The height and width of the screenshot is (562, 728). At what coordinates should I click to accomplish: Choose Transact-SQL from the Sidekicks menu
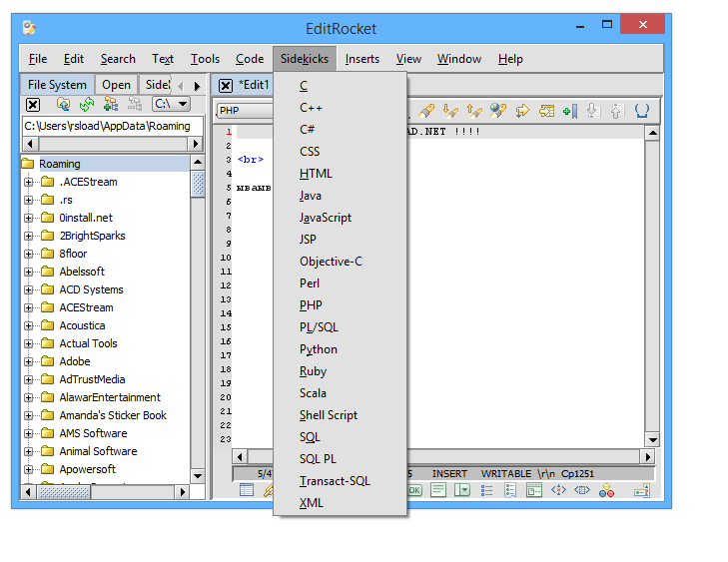coord(340,481)
